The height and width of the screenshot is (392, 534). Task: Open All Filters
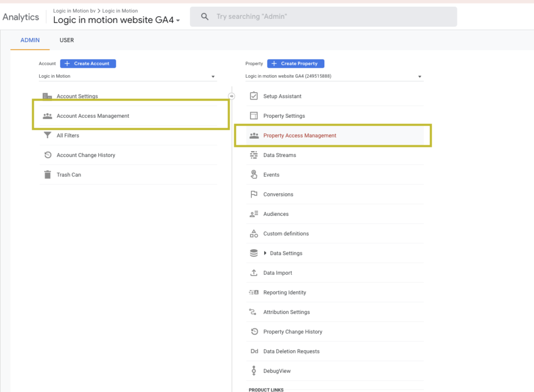(x=68, y=136)
